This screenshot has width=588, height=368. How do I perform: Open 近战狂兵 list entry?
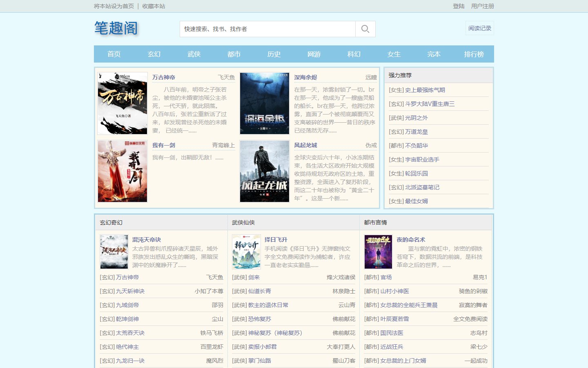(392, 347)
